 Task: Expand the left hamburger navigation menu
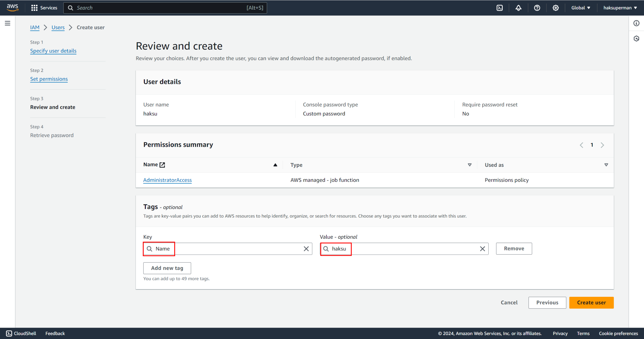coord(8,23)
